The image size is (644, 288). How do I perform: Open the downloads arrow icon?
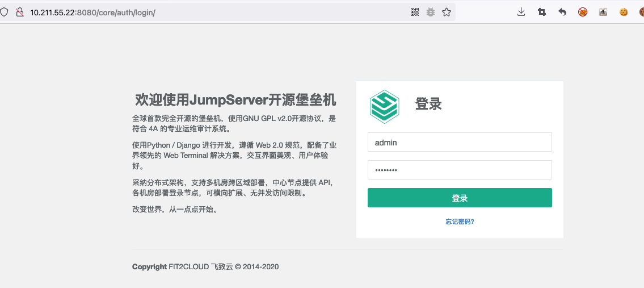tap(521, 12)
